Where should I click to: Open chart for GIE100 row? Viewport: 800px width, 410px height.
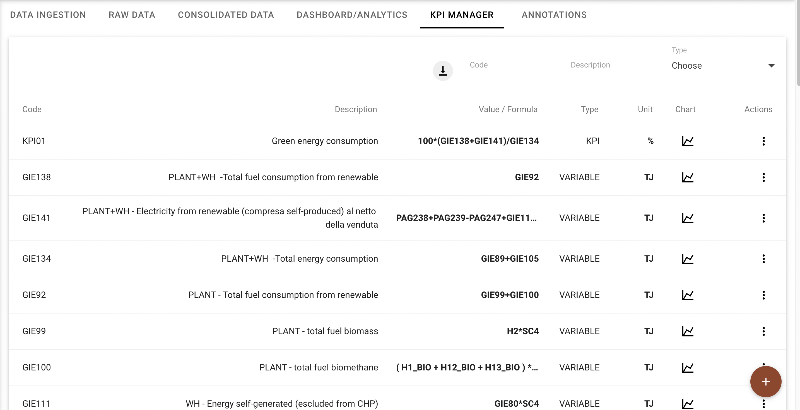(687, 367)
